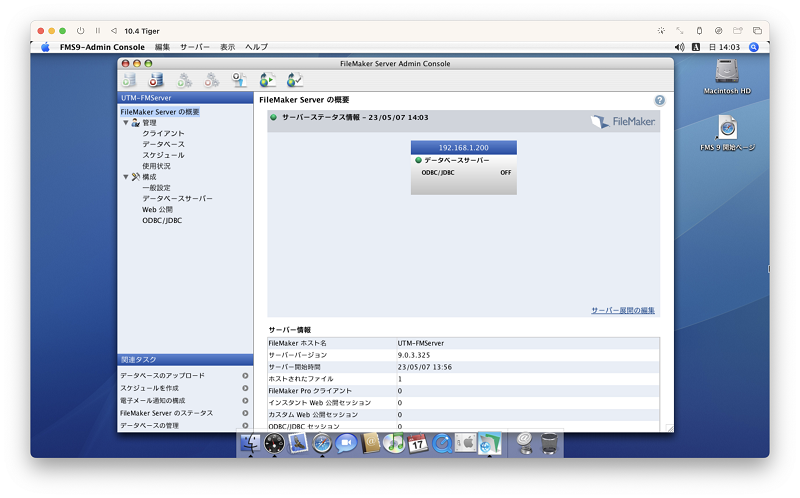Click the 電子メール通知の構成 related task
This screenshot has width=800, height=498.
pyautogui.click(x=152, y=401)
